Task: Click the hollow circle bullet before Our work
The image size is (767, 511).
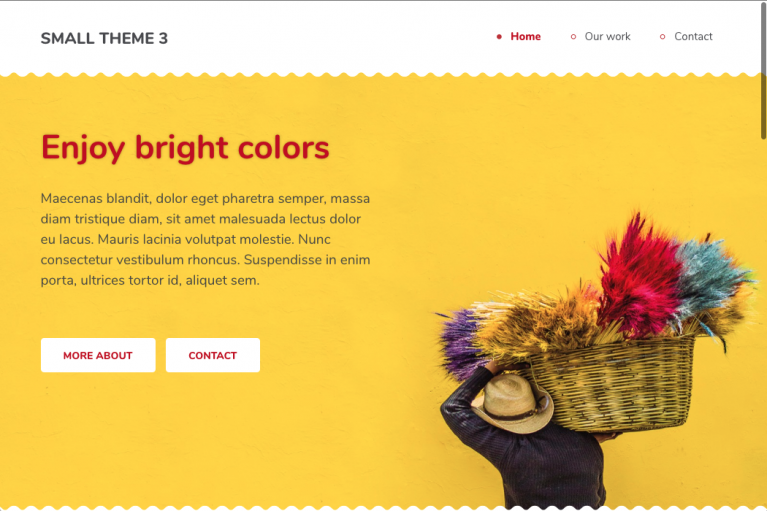Action: click(x=573, y=37)
